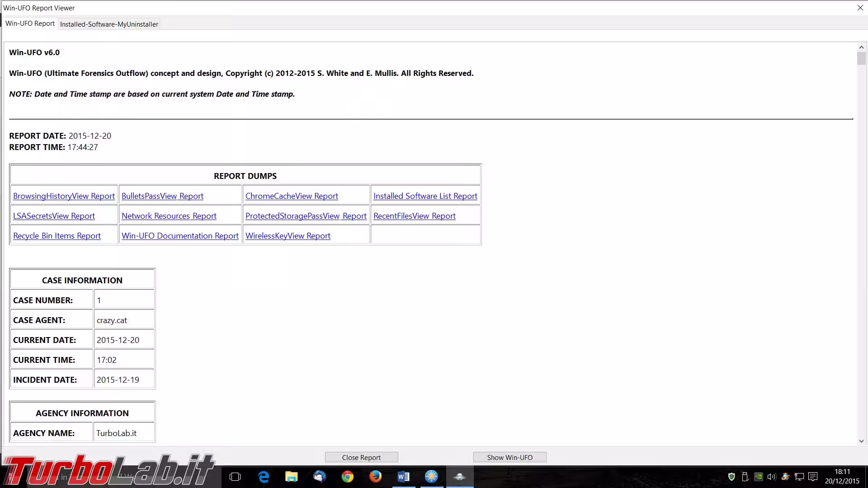
Task: Click the Show Win-UFO button
Action: (x=509, y=457)
